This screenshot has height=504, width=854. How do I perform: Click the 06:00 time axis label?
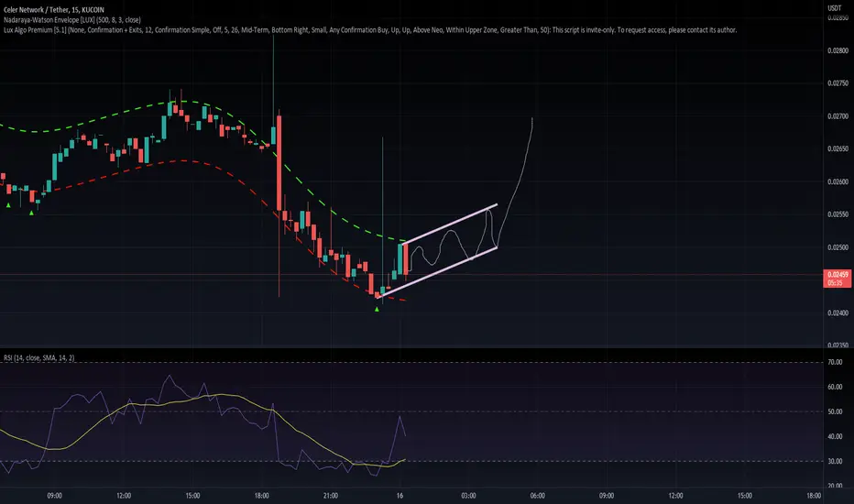(x=538, y=496)
